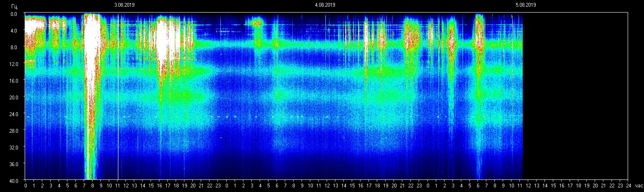644x192 pixels.
Task: Select the 4.0 frequency axis label
Action: tap(14, 30)
